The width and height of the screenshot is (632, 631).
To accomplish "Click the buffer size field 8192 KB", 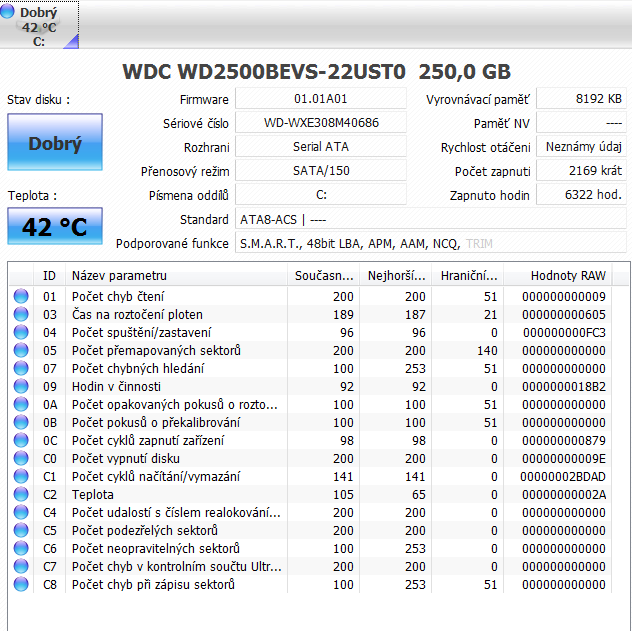I will pos(581,99).
